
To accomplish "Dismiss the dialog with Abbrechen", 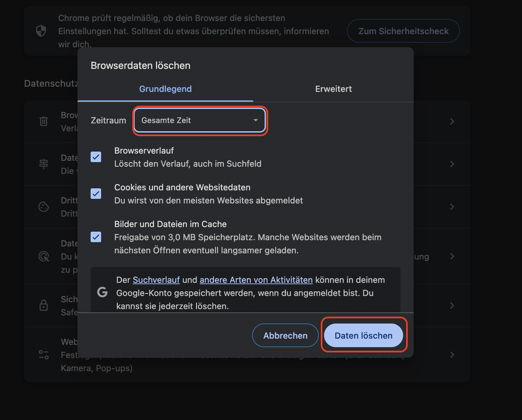I will click(285, 335).
